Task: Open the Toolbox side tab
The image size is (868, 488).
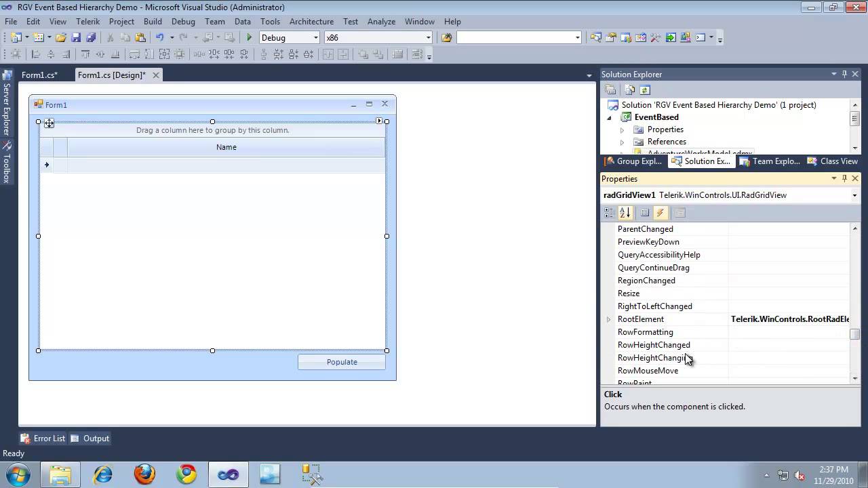Action: (x=7, y=162)
